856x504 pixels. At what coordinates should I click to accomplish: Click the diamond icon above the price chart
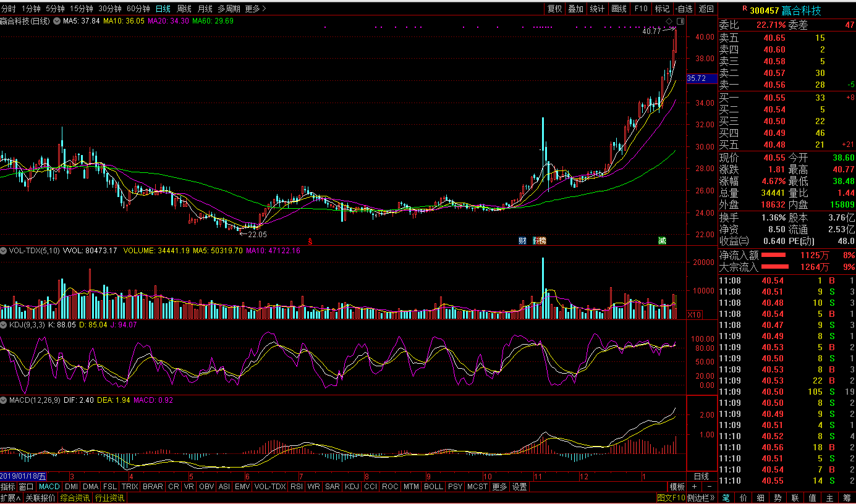(x=669, y=22)
